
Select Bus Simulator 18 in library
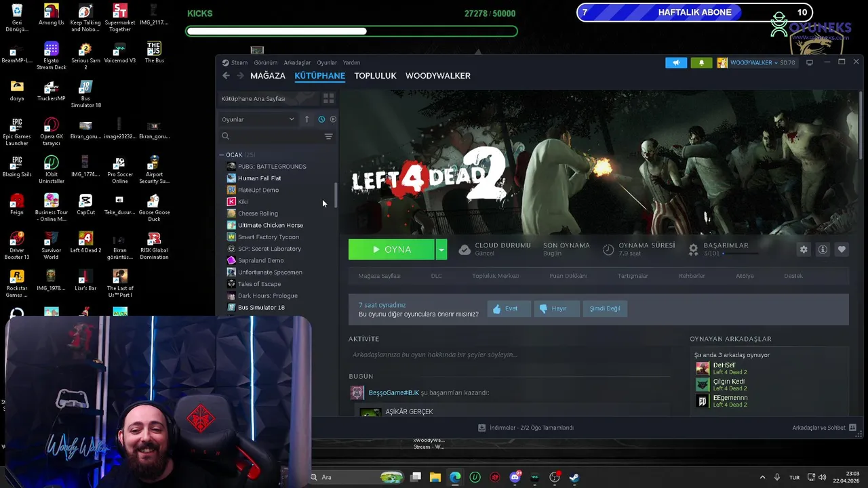click(x=261, y=308)
